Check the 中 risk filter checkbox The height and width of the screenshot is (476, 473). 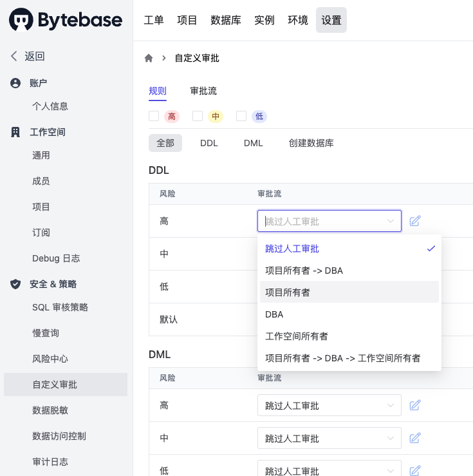tap(198, 116)
